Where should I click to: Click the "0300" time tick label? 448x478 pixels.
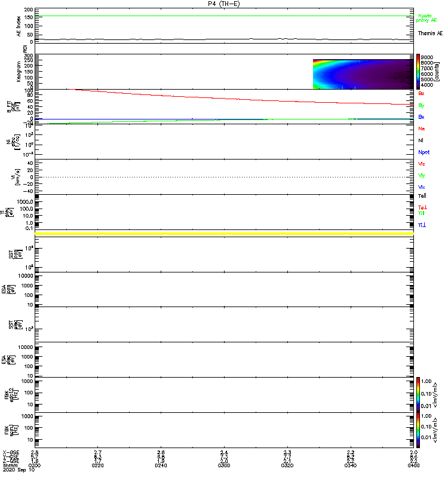224,465
